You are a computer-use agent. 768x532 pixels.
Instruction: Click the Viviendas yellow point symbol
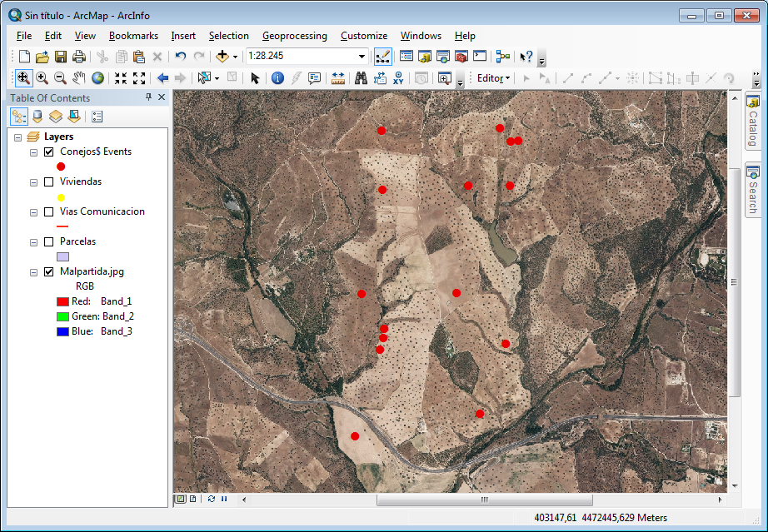(61, 197)
